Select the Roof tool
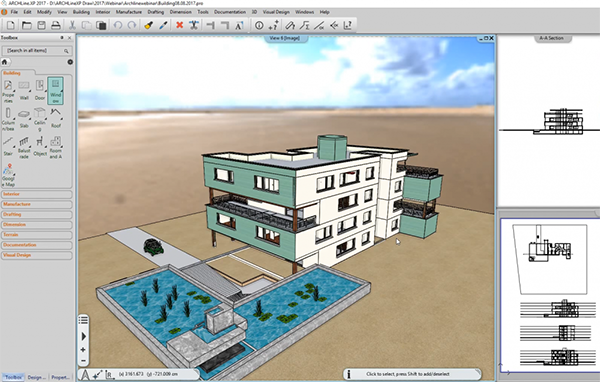 tap(56, 118)
